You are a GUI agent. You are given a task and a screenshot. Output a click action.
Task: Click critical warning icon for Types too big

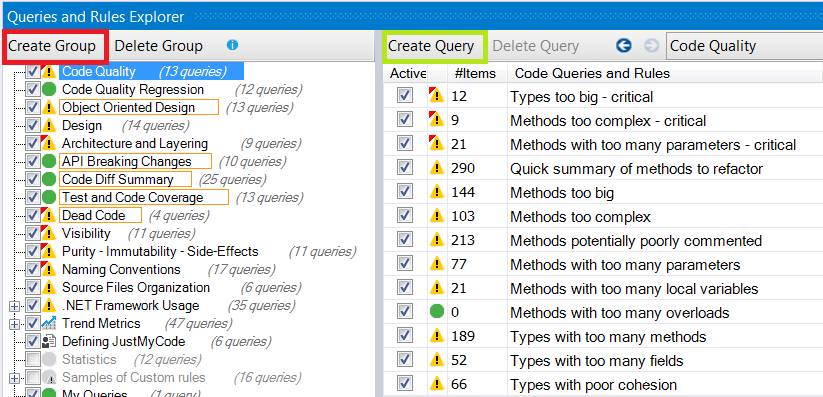pyautogui.click(x=436, y=96)
